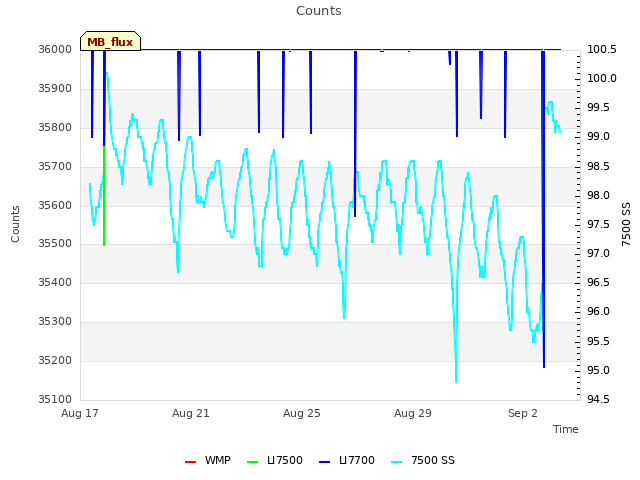Viewport: 640px width, 480px height.
Task: Click the 35600 left axis tick label
Action: click(x=55, y=205)
